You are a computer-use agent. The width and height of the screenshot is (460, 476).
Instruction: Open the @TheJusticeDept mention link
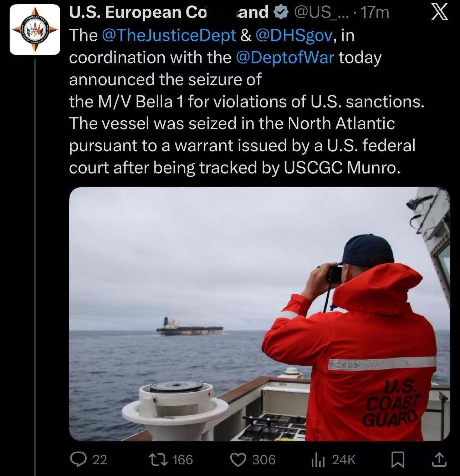pyautogui.click(x=169, y=35)
